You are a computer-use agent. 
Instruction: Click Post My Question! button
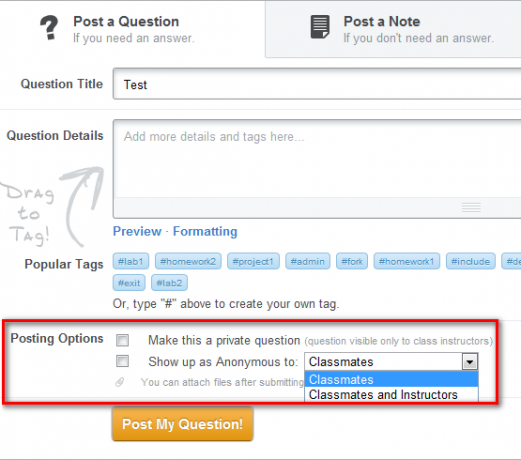coord(183,424)
